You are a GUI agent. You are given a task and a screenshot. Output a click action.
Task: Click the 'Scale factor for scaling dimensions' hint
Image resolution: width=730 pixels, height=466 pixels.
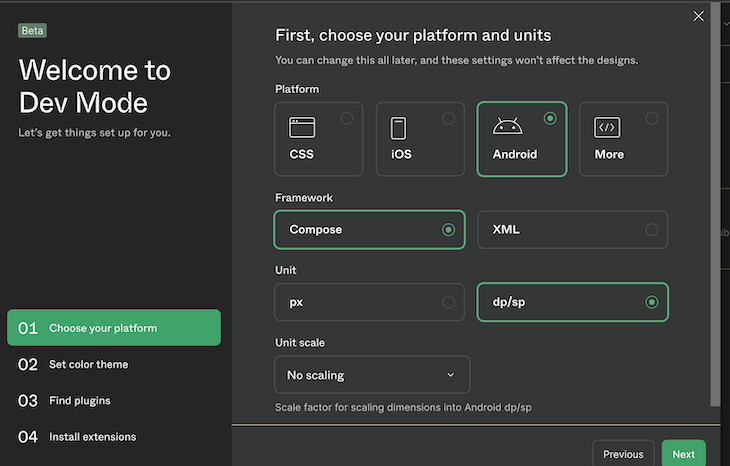click(403, 407)
